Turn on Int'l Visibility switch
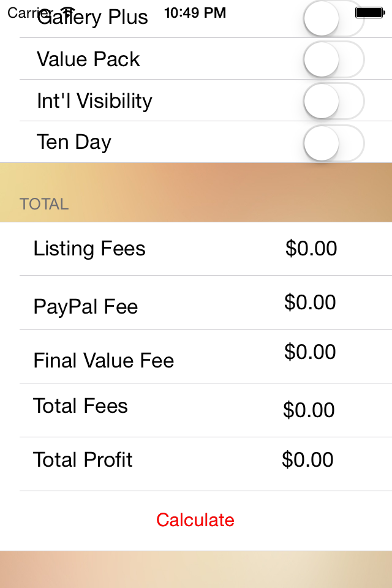Screen dimensions: 392x588 click(334, 101)
